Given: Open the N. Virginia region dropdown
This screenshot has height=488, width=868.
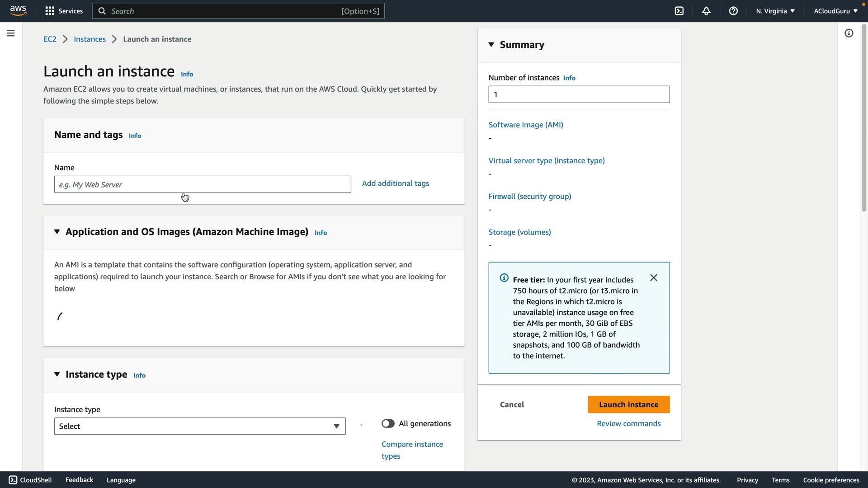Looking at the screenshot, I should [x=775, y=11].
